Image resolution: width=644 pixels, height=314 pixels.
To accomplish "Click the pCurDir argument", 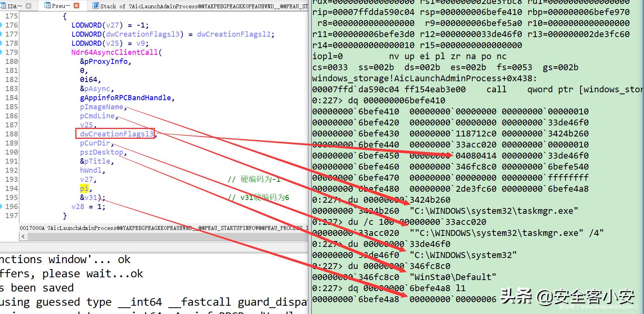I will point(95,143).
